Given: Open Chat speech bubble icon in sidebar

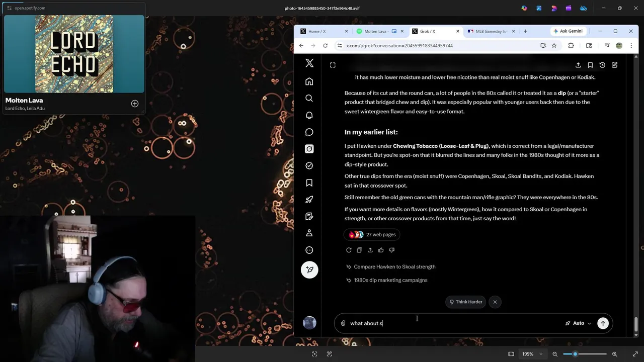Looking at the screenshot, I should click(309, 132).
